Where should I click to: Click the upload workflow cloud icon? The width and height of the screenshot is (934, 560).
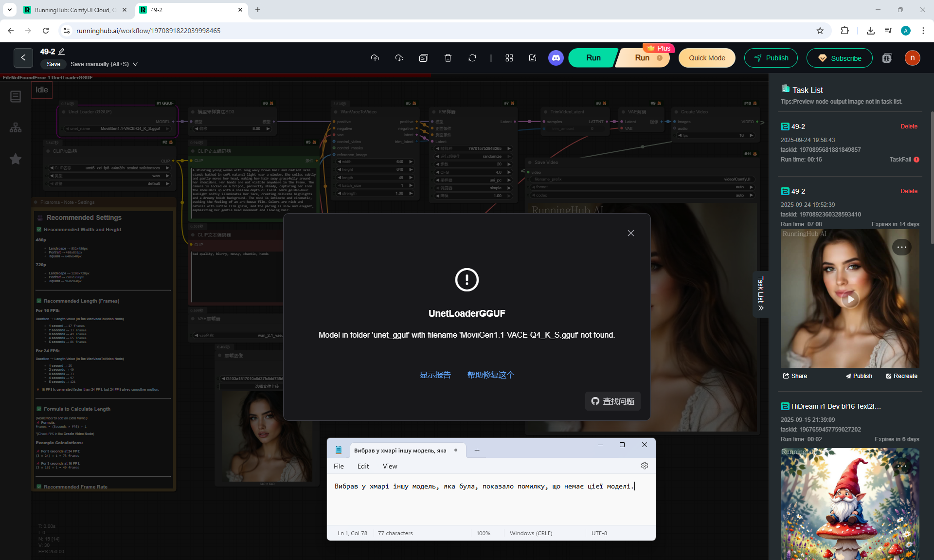pyautogui.click(x=375, y=58)
